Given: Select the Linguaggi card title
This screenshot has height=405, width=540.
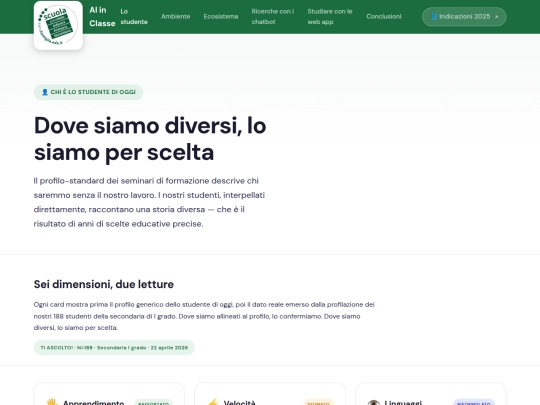Looking at the screenshot, I should tap(403, 402).
